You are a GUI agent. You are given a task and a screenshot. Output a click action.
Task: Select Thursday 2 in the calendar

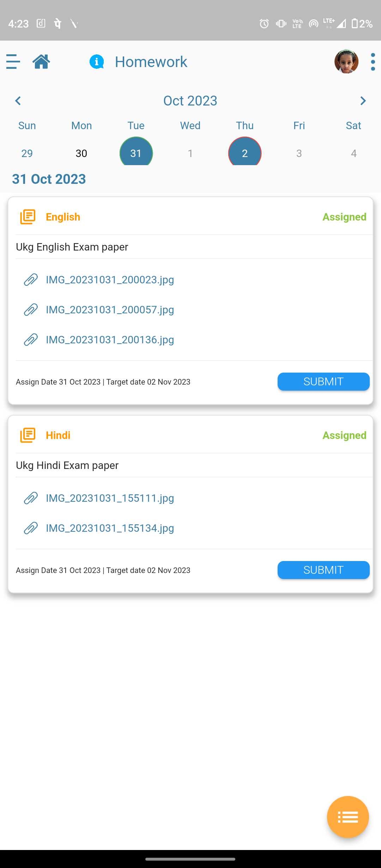click(x=245, y=152)
